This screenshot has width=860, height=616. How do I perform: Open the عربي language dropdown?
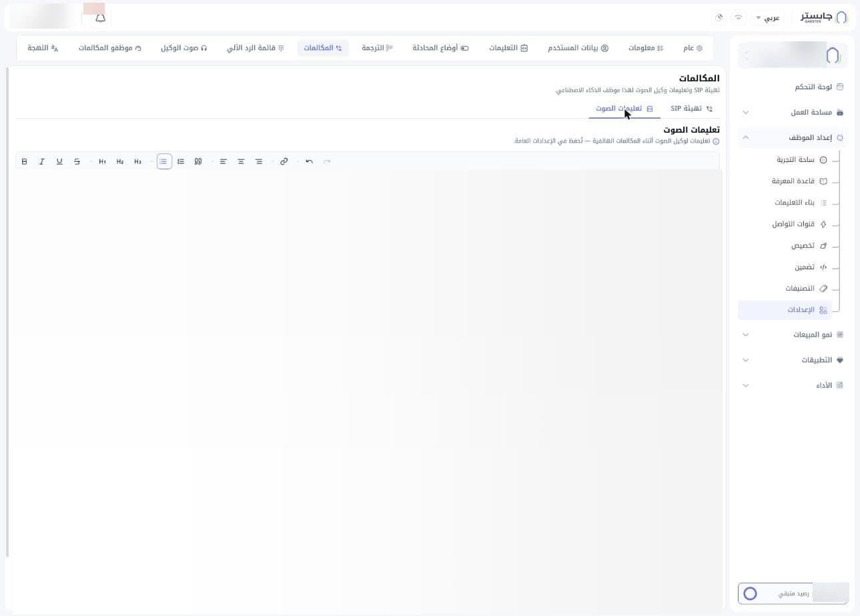(x=767, y=18)
